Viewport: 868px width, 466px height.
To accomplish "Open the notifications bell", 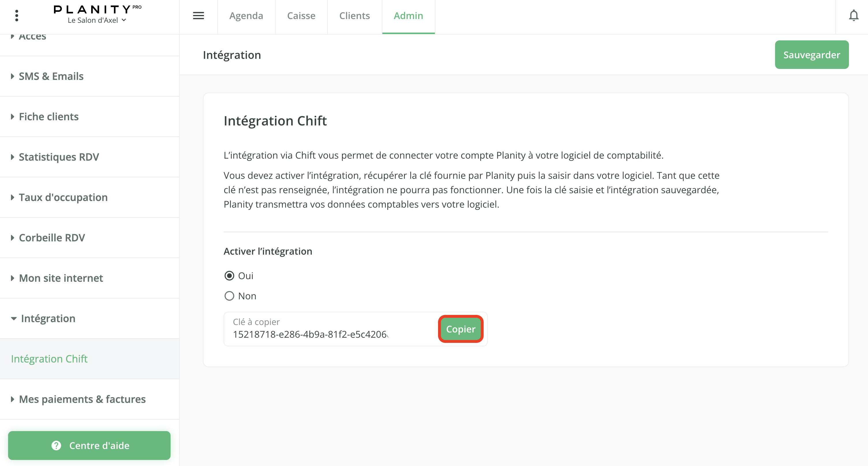I will point(854,16).
